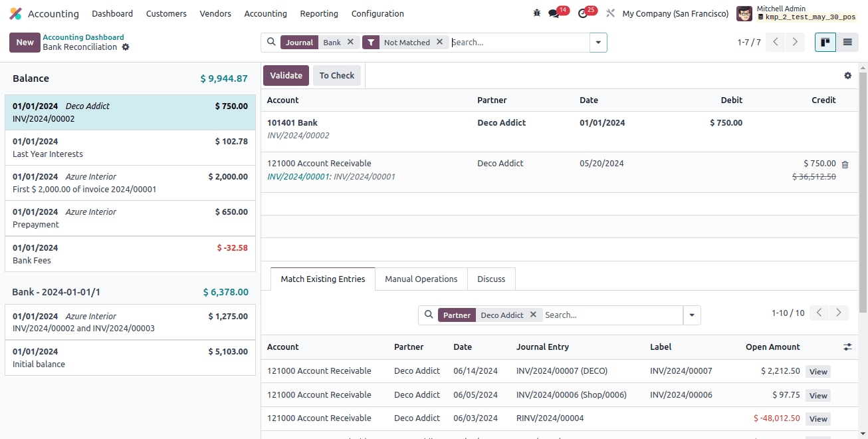This screenshot has width=868, height=439.
Task: Switch to the Discuss tab
Action: [491, 279]
